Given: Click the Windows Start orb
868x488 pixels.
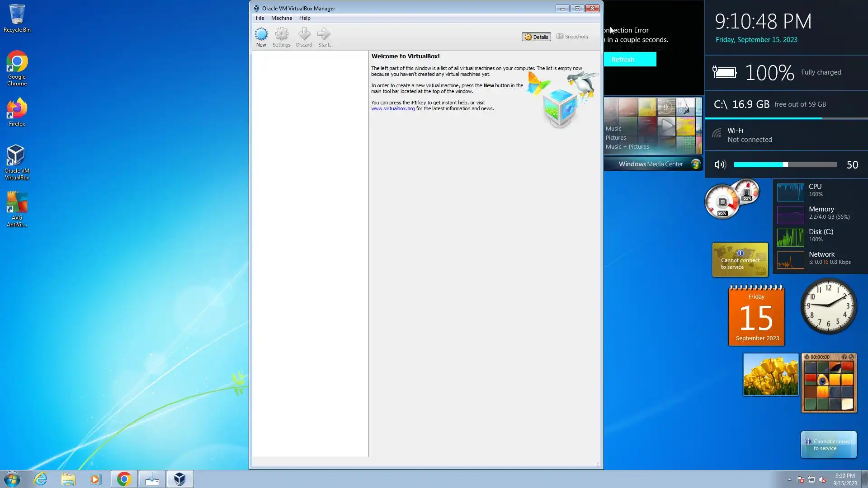Looking at the screenshot, I should 12,479.
